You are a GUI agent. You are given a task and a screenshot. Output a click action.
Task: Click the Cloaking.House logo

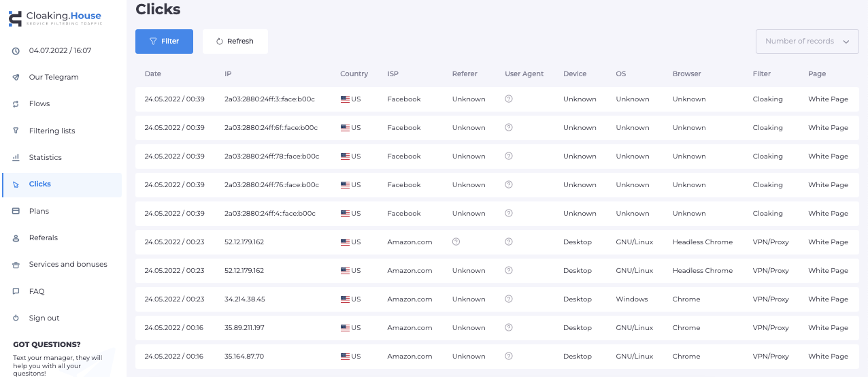click(56, 18)
